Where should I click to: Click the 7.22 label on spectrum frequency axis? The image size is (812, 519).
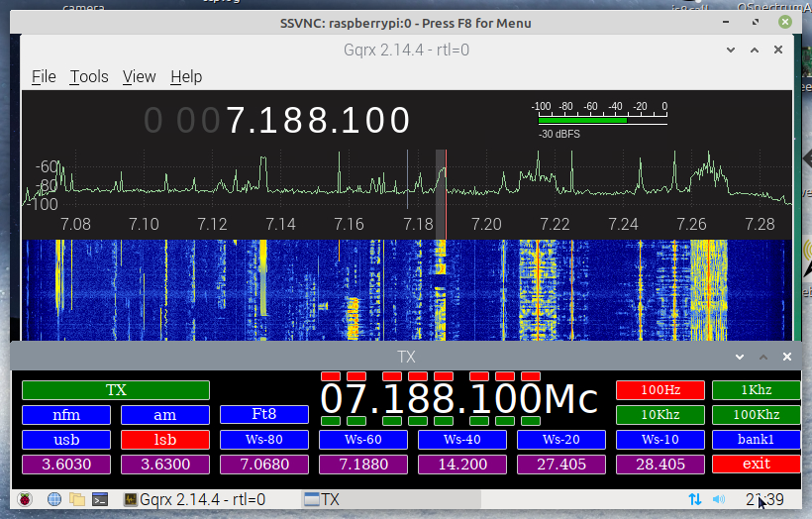pyautogui.click(x=555, y=224)
